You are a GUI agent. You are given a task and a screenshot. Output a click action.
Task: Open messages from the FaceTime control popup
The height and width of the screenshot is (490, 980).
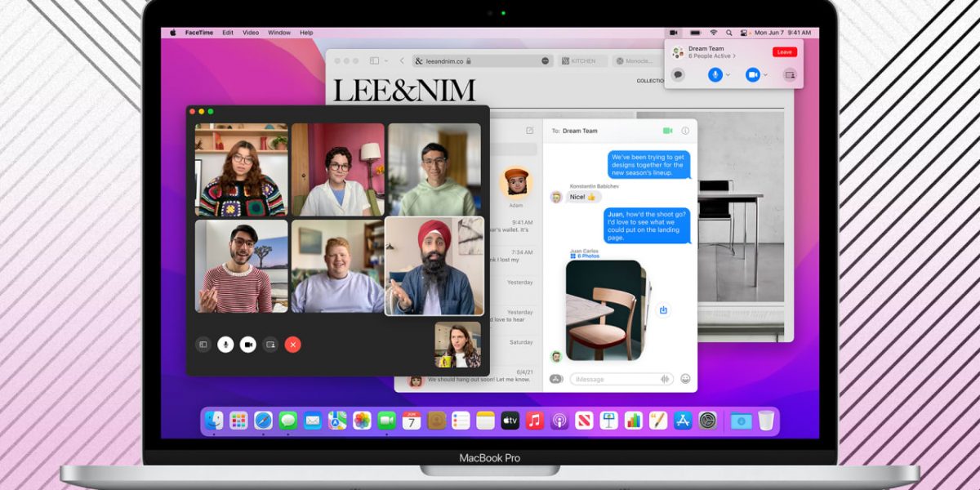coord(678,74)
